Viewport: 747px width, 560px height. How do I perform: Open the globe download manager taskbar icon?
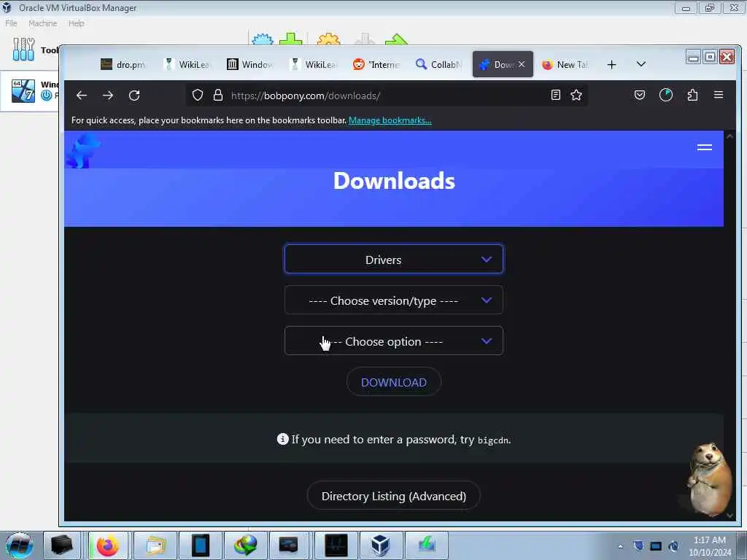[245, 545]
